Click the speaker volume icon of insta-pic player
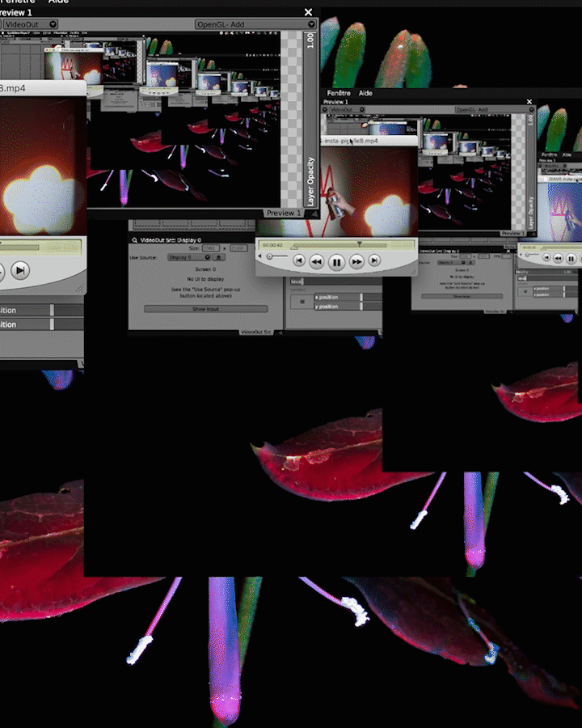 (x=260, y=256)
